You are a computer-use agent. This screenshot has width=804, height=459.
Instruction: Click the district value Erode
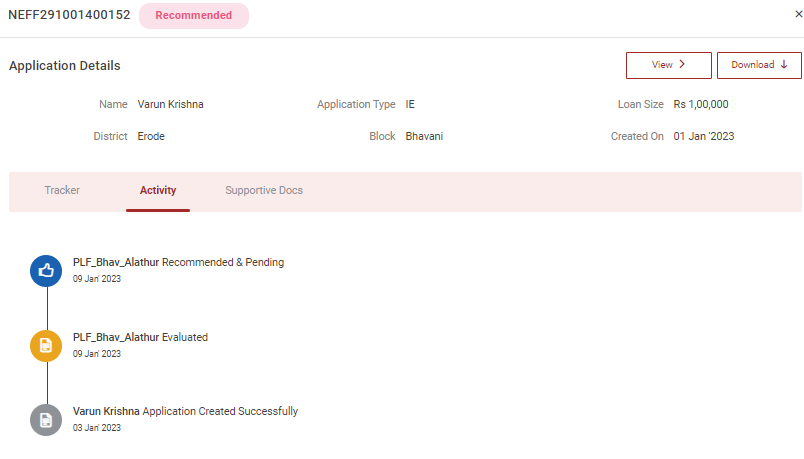(151, 136)
